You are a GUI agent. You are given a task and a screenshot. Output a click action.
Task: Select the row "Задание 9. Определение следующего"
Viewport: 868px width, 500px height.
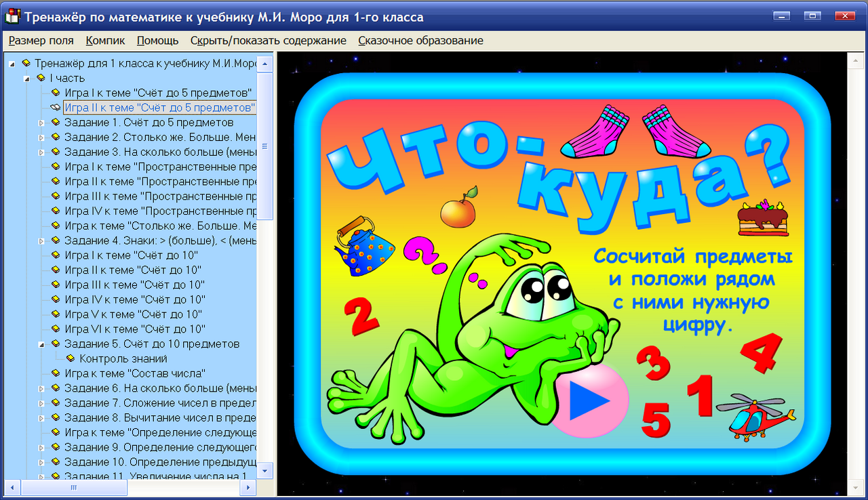pyautogui.click(x=160, y=447)
